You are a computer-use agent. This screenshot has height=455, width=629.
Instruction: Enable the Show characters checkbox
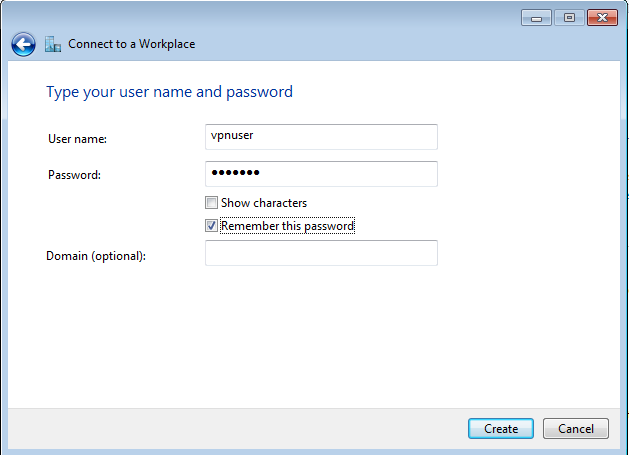[x=211, y=203]
